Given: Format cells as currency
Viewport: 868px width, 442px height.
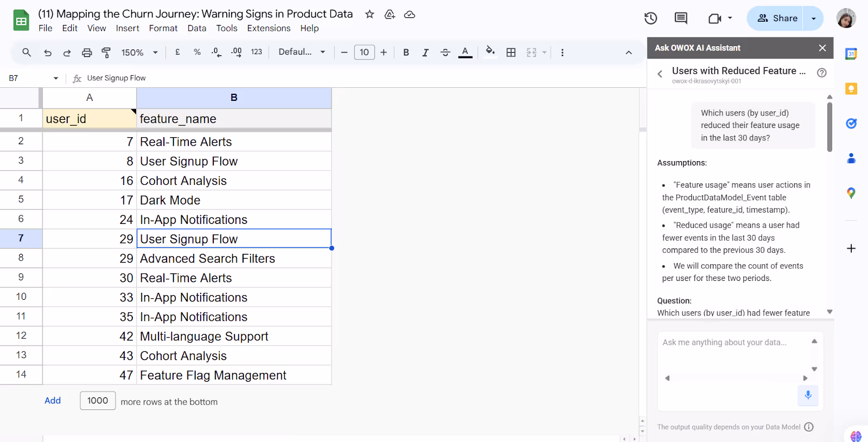Looking at the screenshot, I should [x=177, y=52].
